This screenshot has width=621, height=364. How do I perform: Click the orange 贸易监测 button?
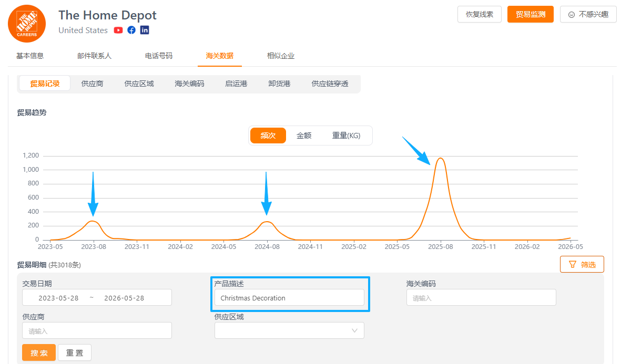tap(531, 14)
